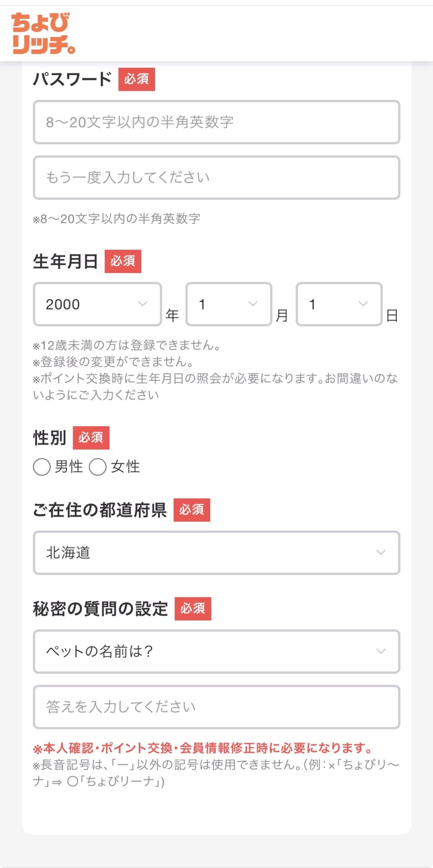Click the chevron arrow beside 北海道

pos(381,552)
